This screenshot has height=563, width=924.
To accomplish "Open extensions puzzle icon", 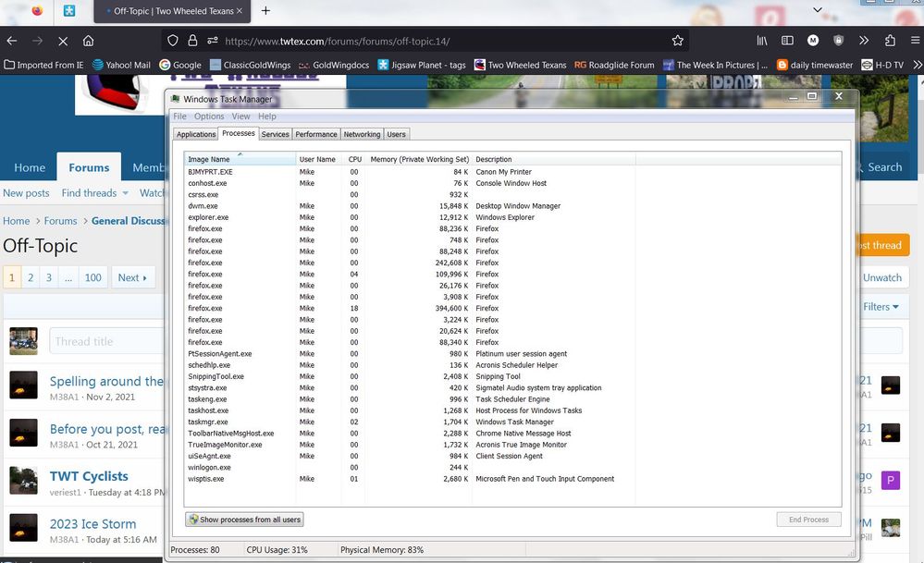I will point(890,41).
